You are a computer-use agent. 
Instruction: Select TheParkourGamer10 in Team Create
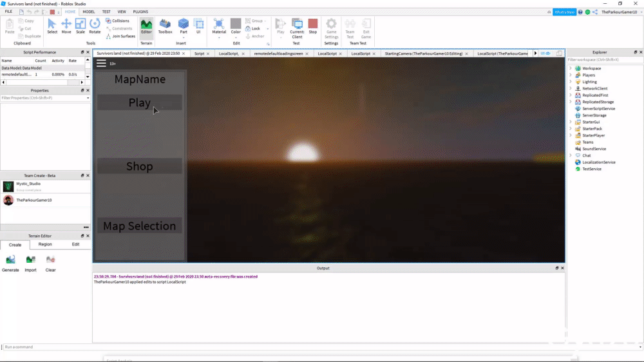click(45, 200)
